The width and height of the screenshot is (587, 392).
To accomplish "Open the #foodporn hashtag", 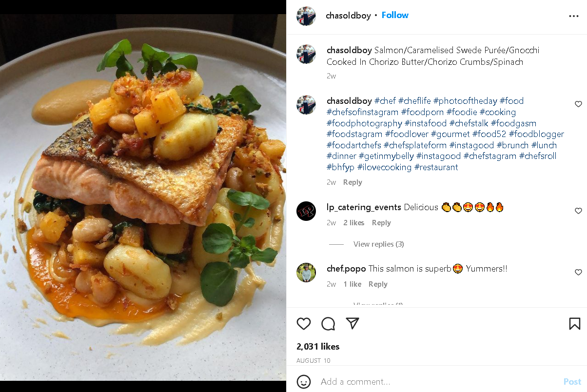I will tap(423, 112).
